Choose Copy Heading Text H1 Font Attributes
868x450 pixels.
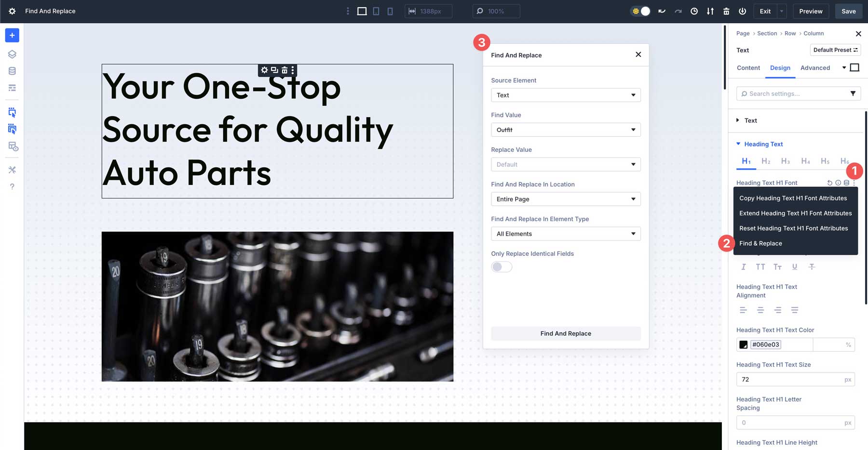point(793,198)
